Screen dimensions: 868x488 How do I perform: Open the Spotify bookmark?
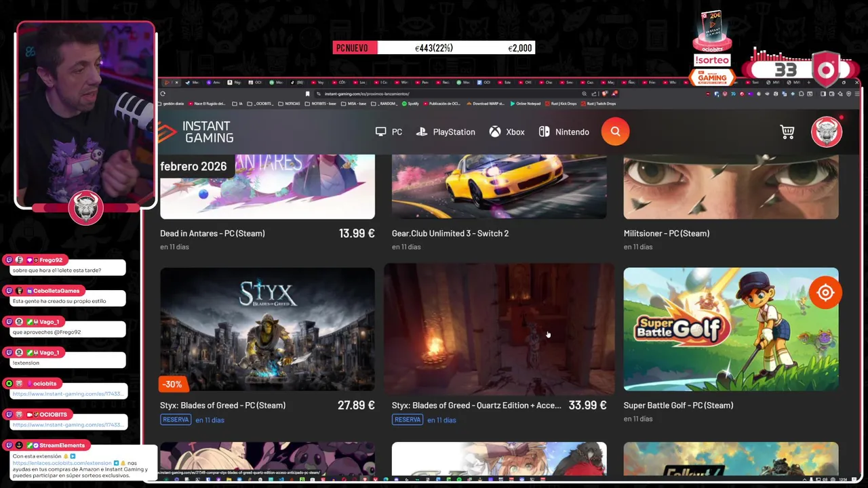pos(410,104)
